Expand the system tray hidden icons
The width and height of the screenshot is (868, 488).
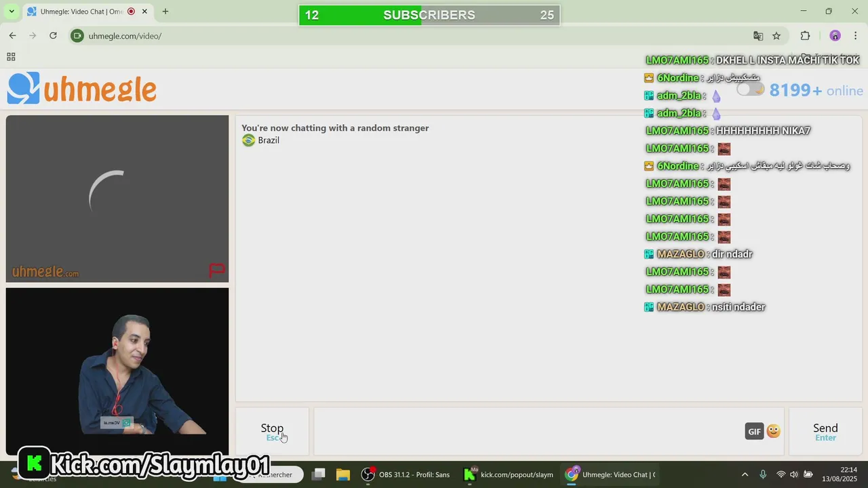(745, 474)
